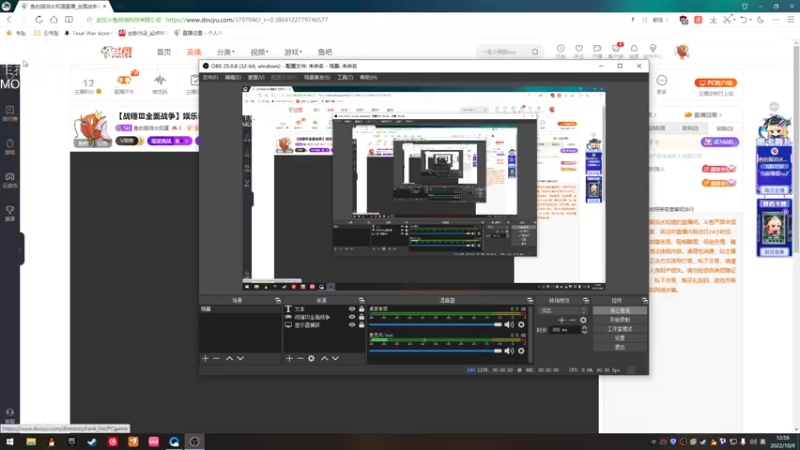Hide the 文本 text source via eye icon
The image size is (800, 450).
[x=352, y=309]
